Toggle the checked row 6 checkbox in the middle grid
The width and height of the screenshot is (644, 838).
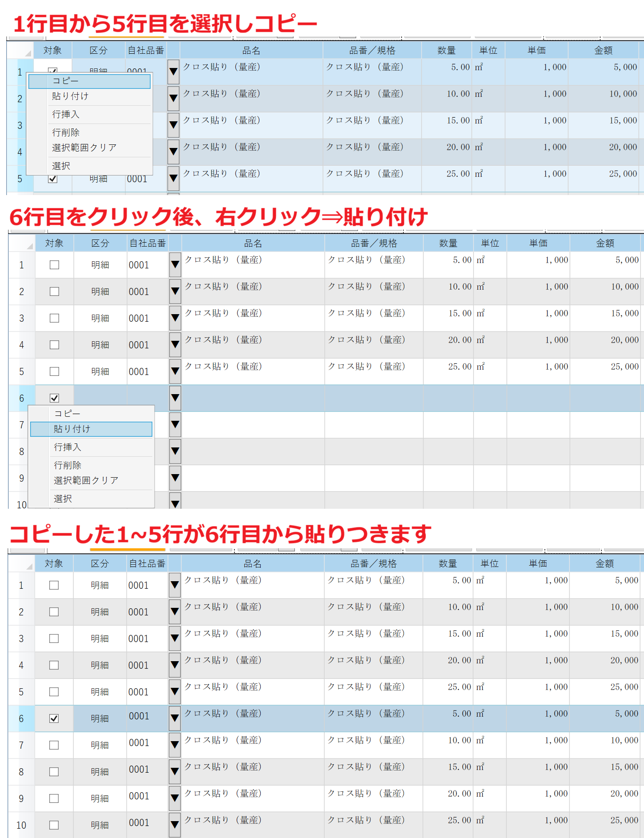tap(54, 398)
